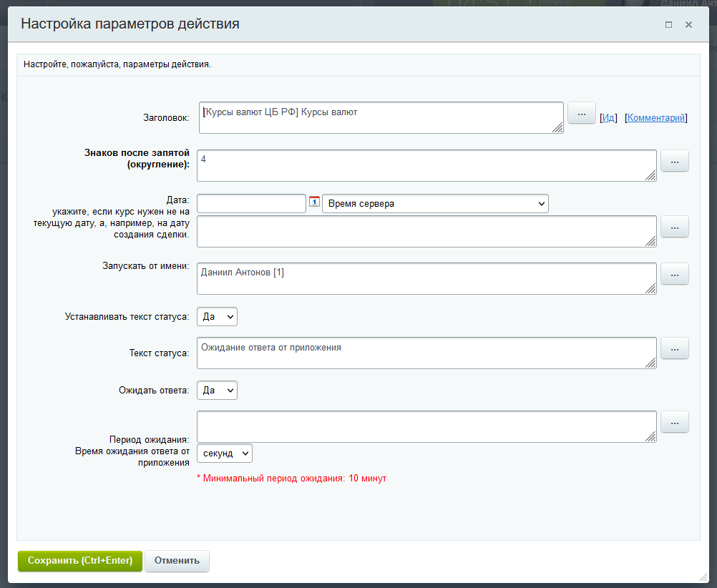The image size is (717, 588).
Task: Click the Комментарий link
Action: tap(656, 118)
